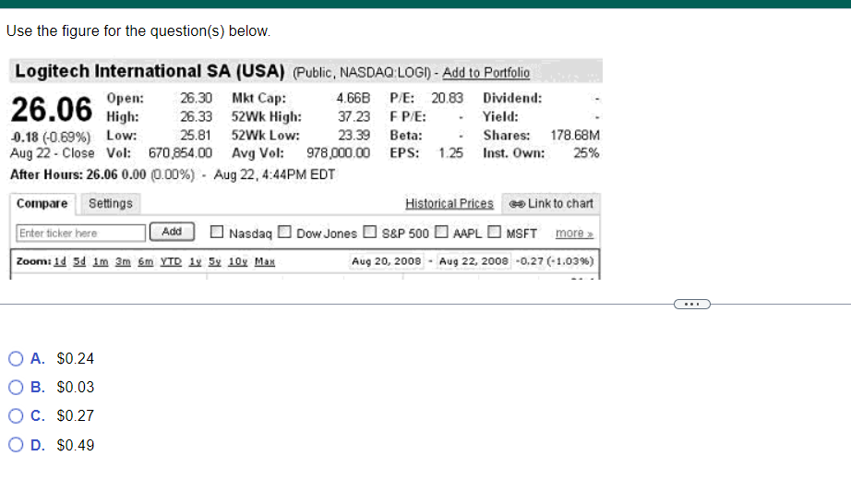The height and width of the screenshot is (504, 851).
Task: Set chart zoom to 1y
Action: click(196, 261)
